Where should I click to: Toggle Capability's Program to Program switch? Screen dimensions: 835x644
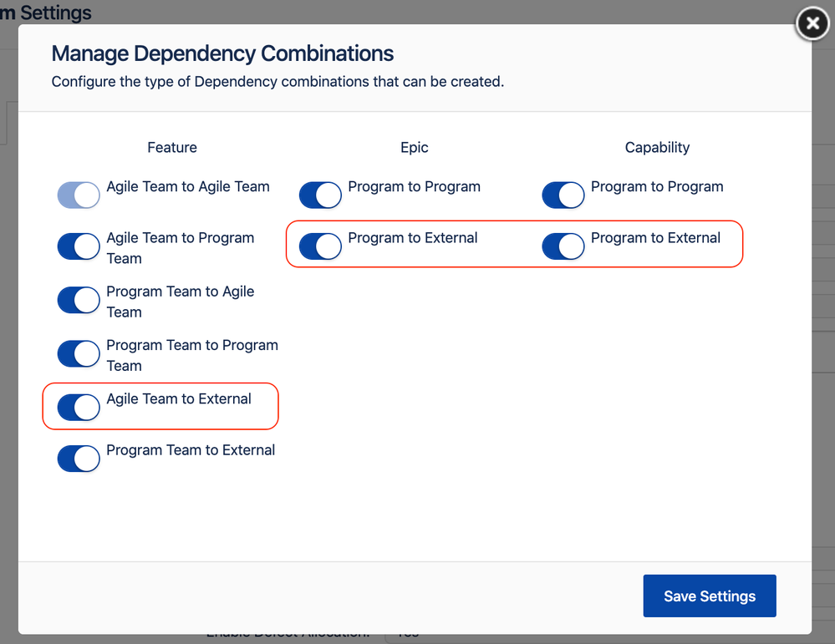click(563, 195)
